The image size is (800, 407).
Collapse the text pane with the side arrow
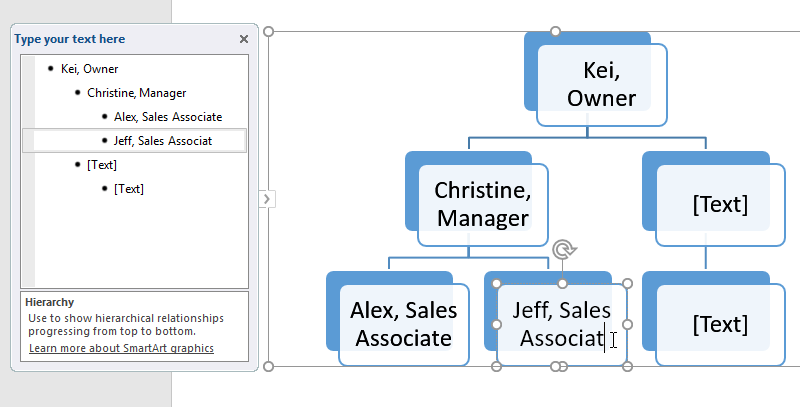click(266, 199)
